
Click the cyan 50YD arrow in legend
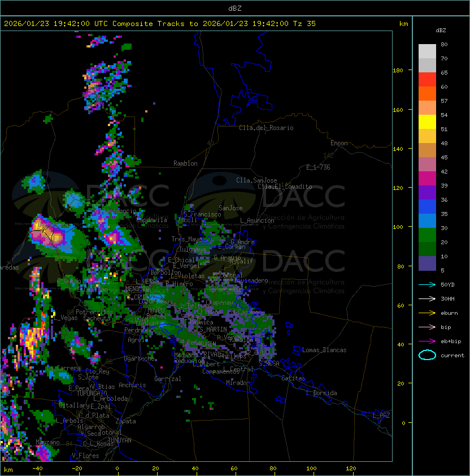point(427,284)
